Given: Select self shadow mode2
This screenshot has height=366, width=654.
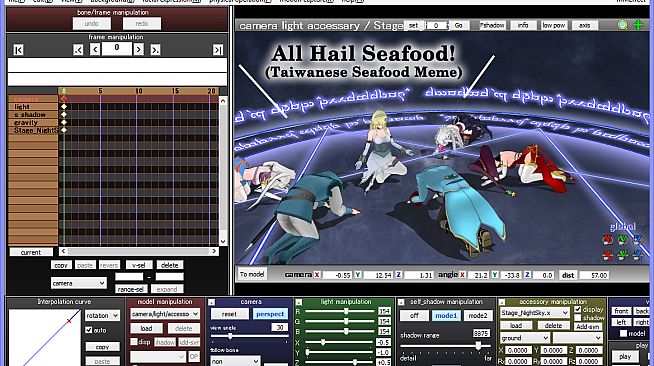Looking at the screenshot, I should tap(478, 316).
